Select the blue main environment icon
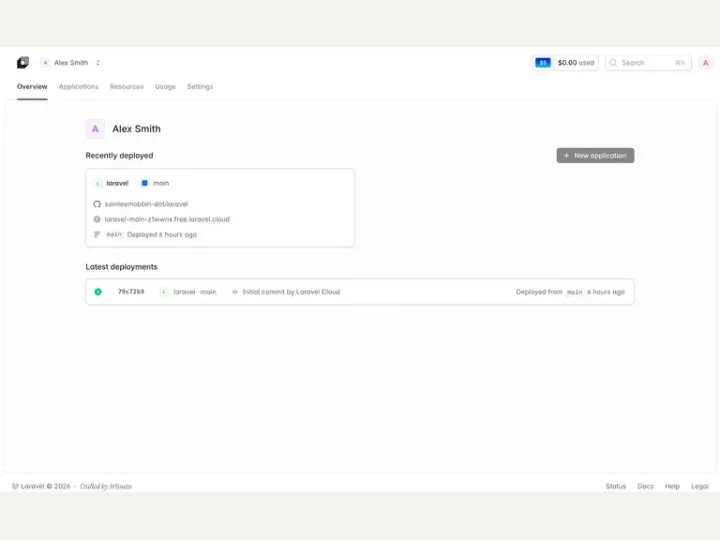 click(x=145, y=183)
